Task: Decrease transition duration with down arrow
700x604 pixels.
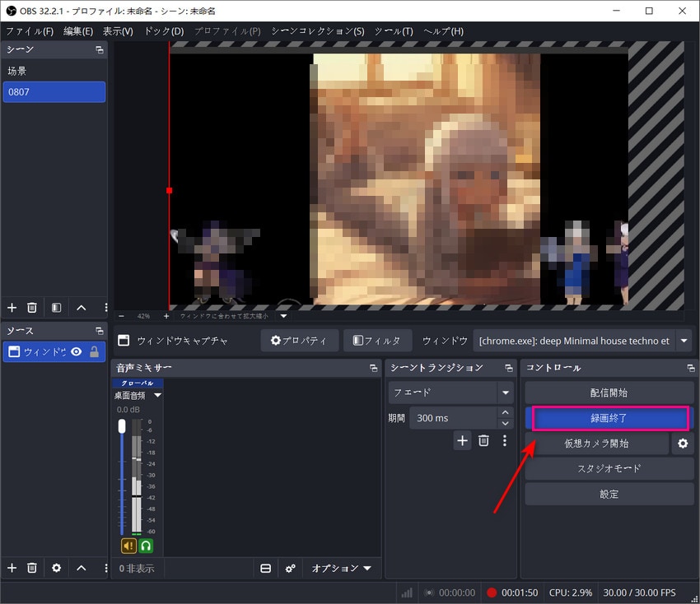Action: coord(506,423)
